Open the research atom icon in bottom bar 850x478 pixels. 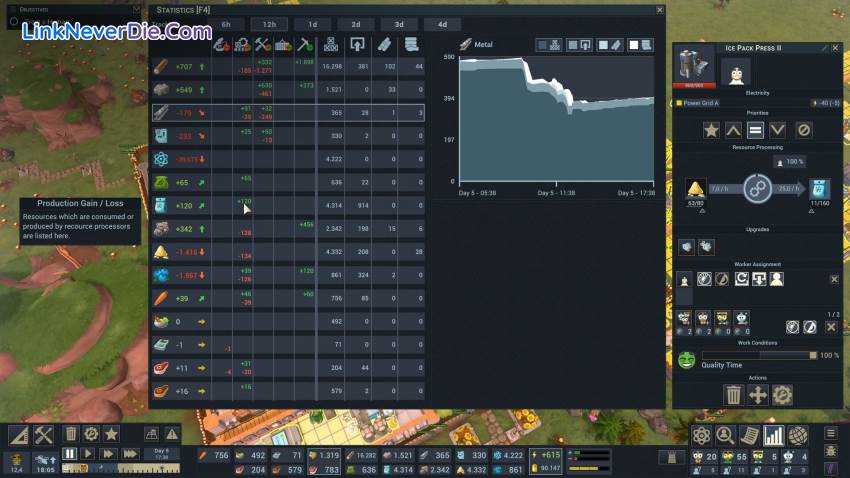[x=702, y=435]
